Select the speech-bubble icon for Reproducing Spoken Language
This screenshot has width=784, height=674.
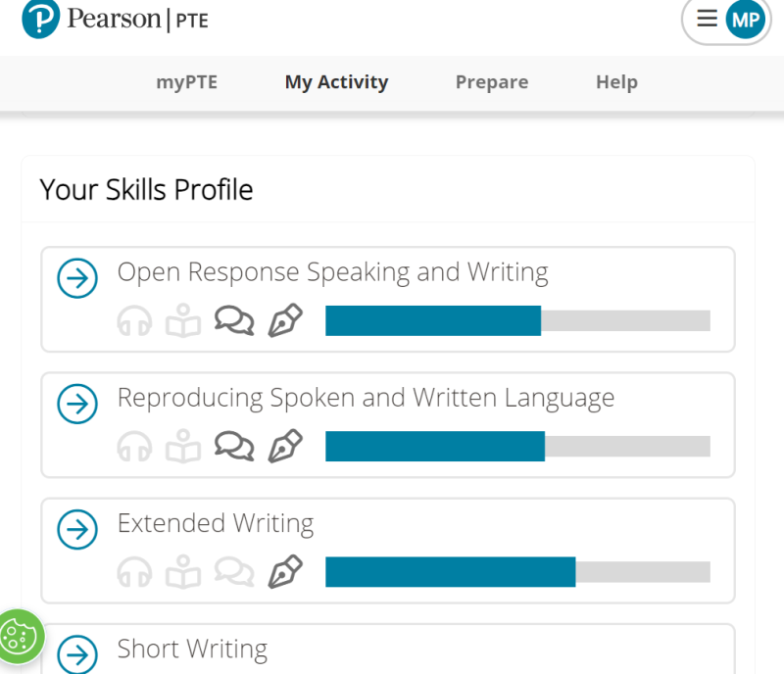coord(234,447)
